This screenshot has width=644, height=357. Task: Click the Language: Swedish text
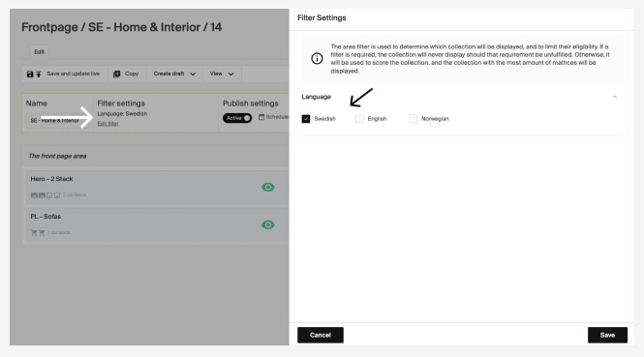pyautogui.click(x=122, y=113)
